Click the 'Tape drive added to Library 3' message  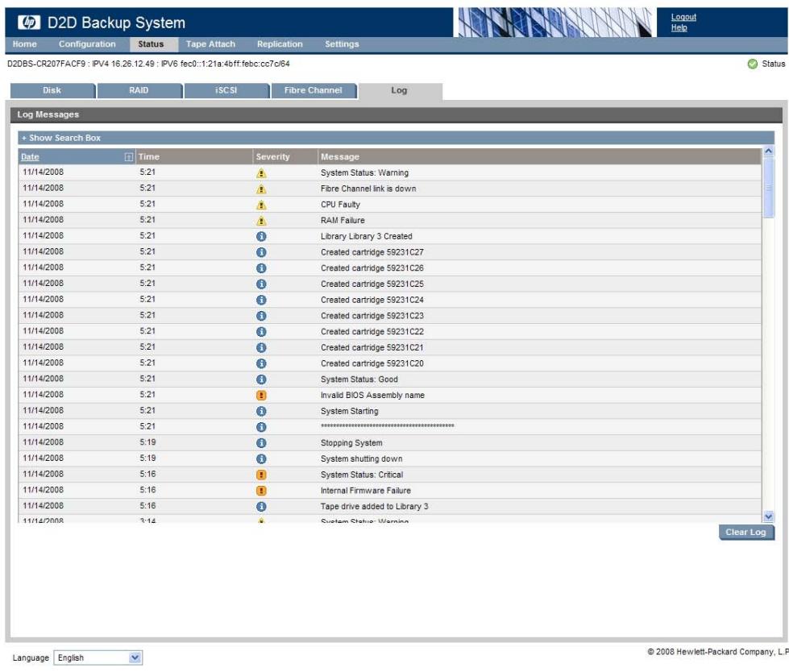click(375, 507)
